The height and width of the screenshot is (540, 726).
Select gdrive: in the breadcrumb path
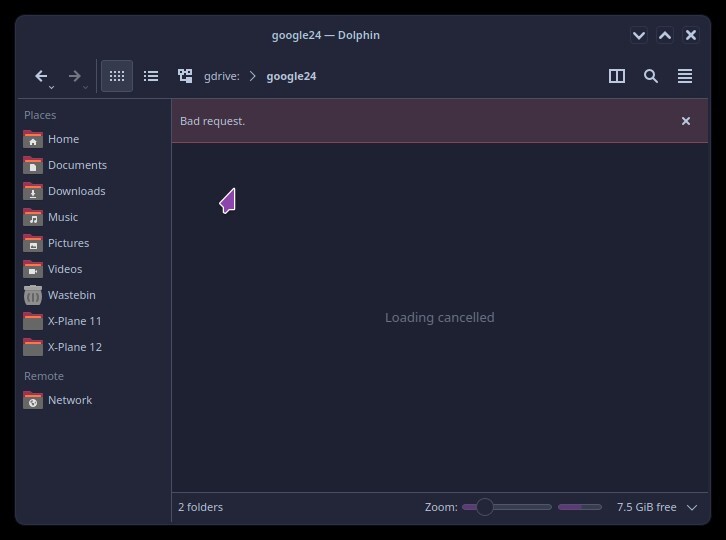pos(221,76)
